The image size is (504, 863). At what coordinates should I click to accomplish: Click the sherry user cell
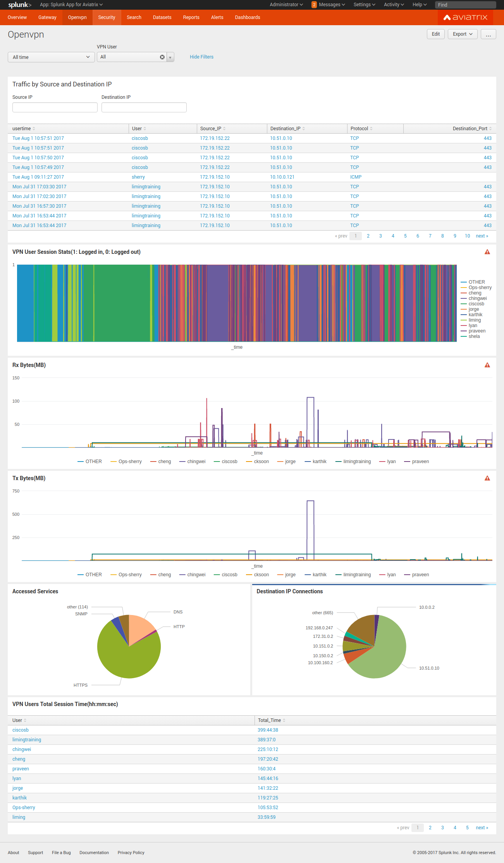tap(138, 177)
